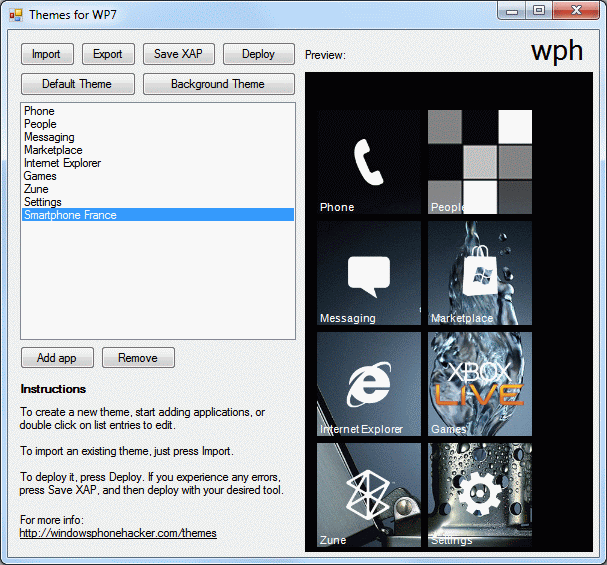Minimize the Themes for WP7 window
Viewport: 607px width, 565px height.
512,10
